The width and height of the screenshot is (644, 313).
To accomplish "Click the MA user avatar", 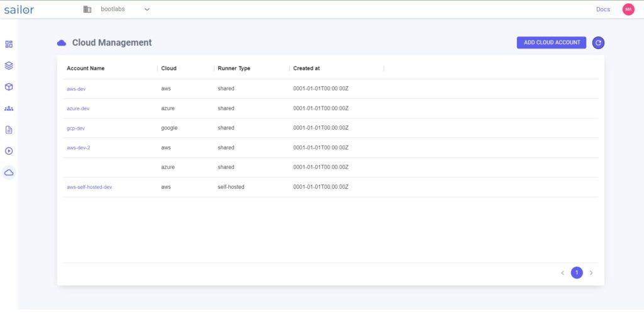I will pos(628,9).
